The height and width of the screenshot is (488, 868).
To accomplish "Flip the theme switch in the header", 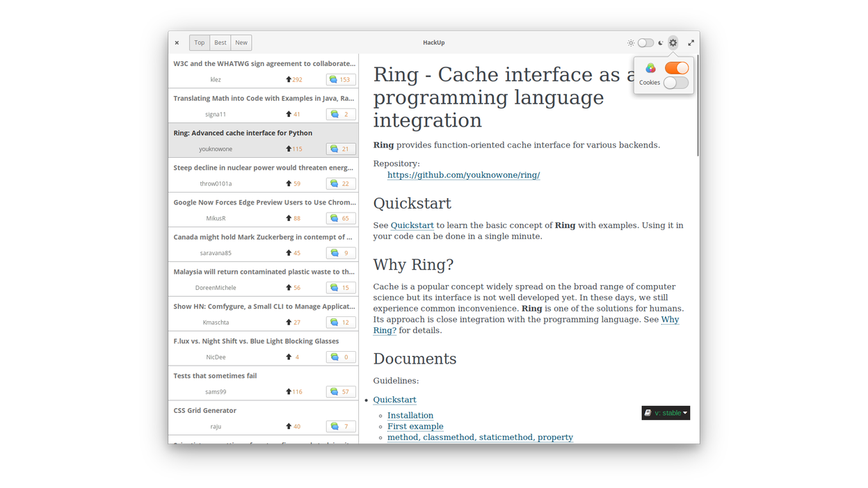I will [x=645, y=42].
